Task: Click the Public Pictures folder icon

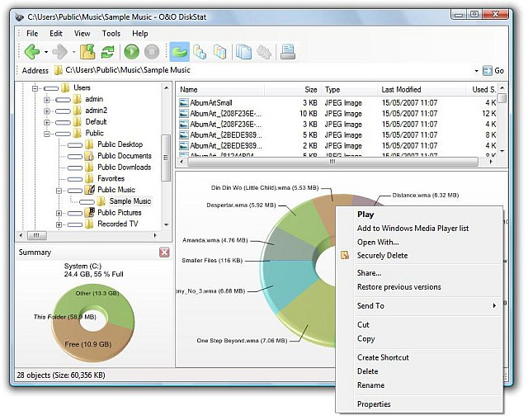Action: pyautogui.click(x=90, y=213)
